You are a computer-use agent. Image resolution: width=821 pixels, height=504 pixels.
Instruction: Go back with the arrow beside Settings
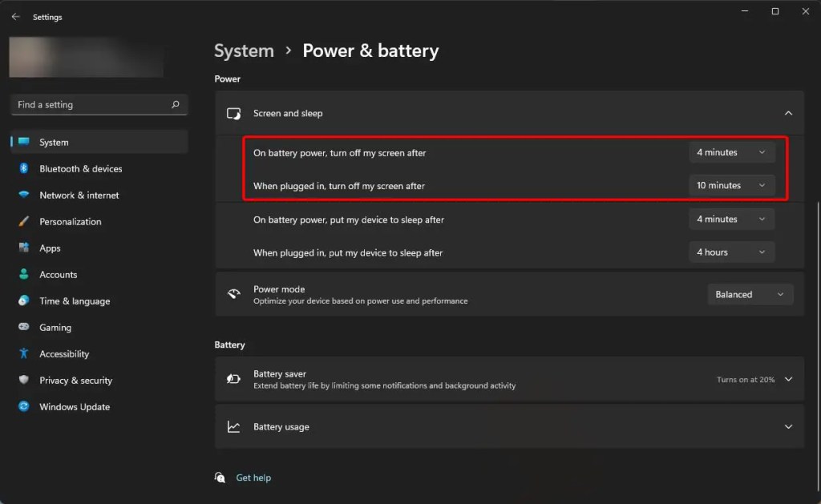(x=16, y=17)
